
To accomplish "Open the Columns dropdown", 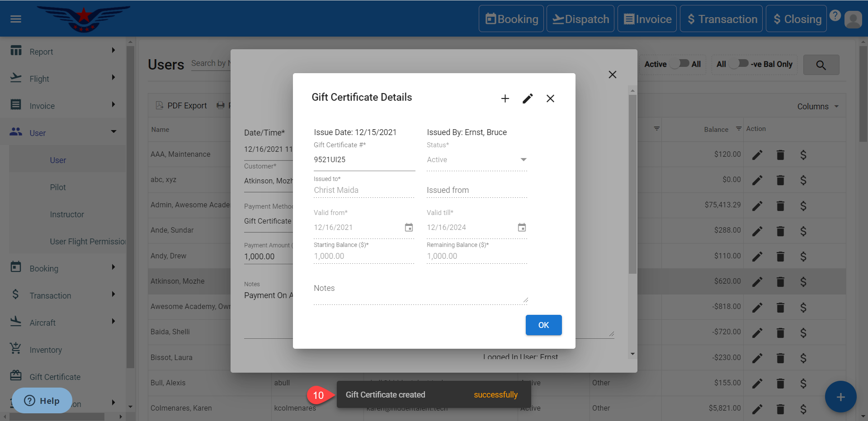I will [818, 107].
